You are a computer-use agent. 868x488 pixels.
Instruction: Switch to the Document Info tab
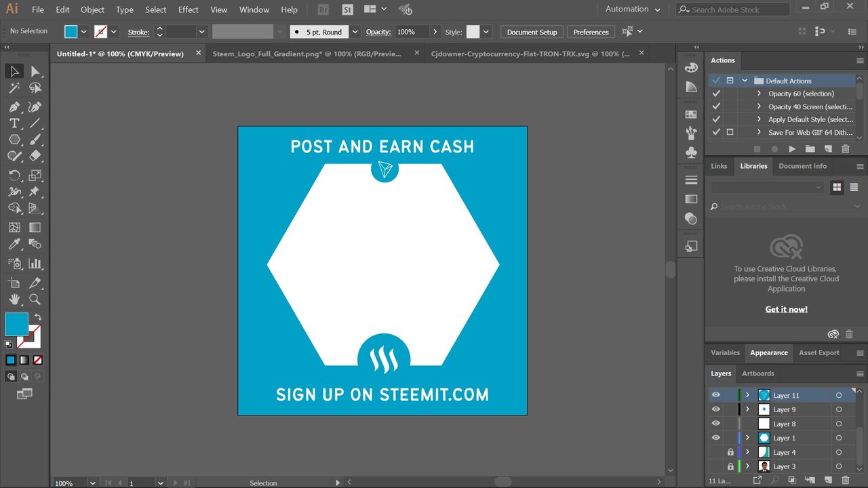coord(802,166)
